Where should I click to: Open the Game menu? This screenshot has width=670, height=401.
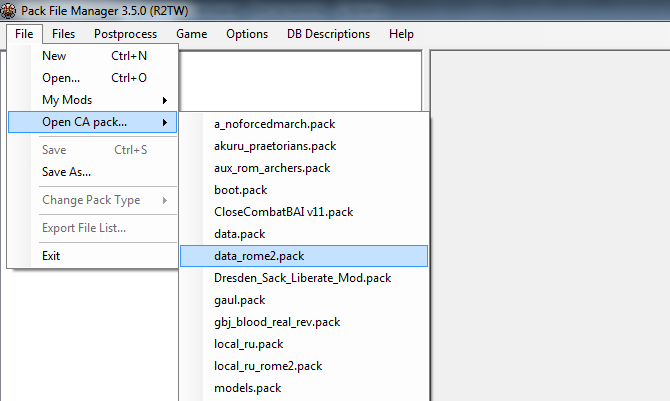coord(191,33)
